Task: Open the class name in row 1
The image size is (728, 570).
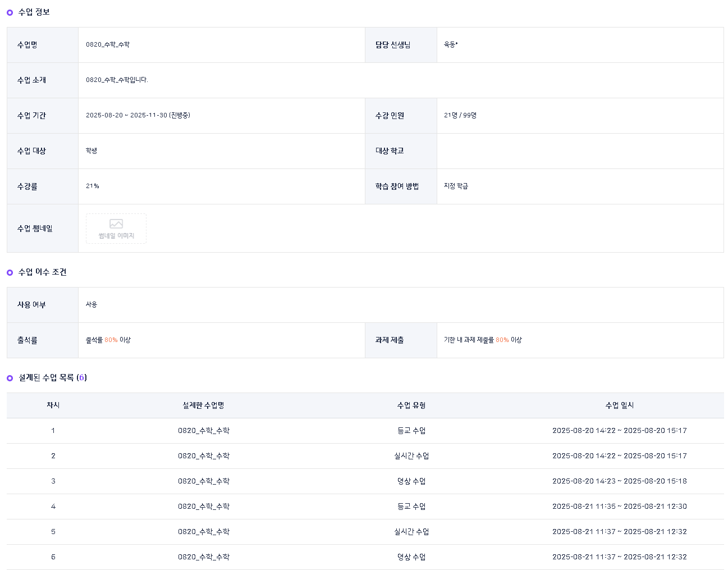Action: (x=203, y=431)
